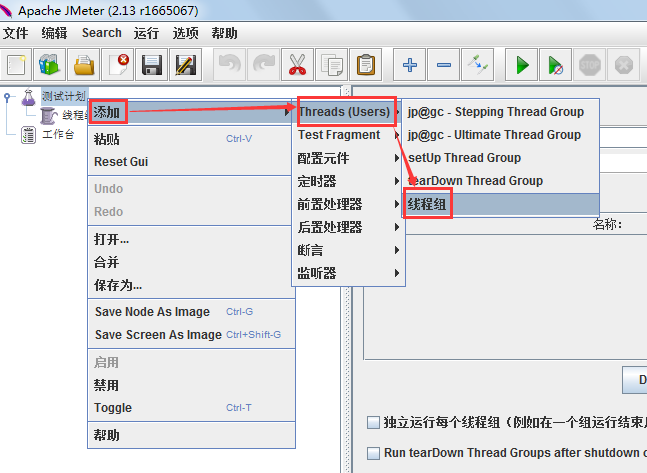This screenshot has height=473, width=647.
Task: Expand the 监听器 submenu
Action: [348, 273]
